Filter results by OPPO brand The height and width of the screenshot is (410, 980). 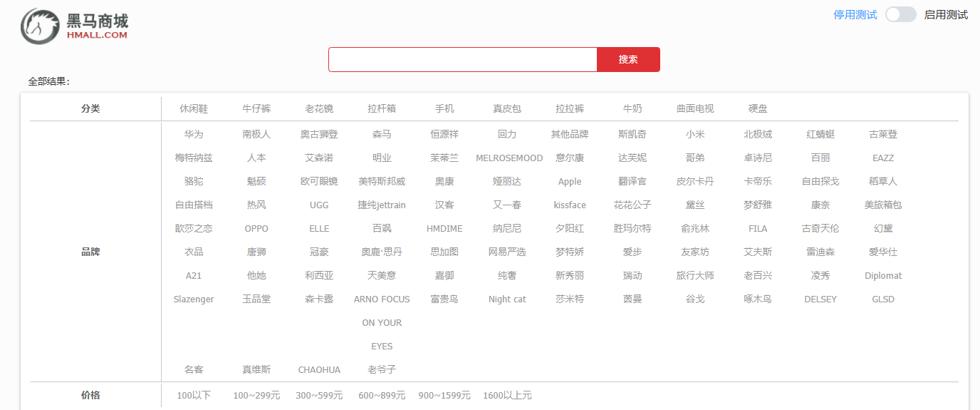coord(256,229)
